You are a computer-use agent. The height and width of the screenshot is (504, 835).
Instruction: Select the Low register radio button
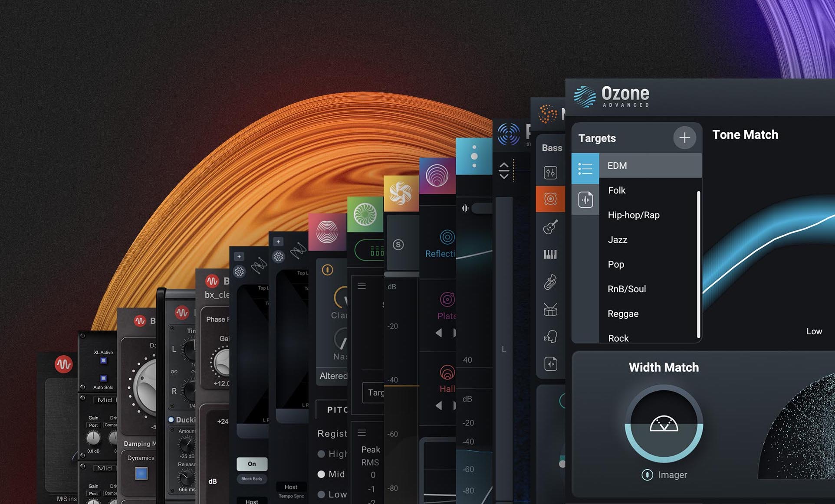pos(321,494)
